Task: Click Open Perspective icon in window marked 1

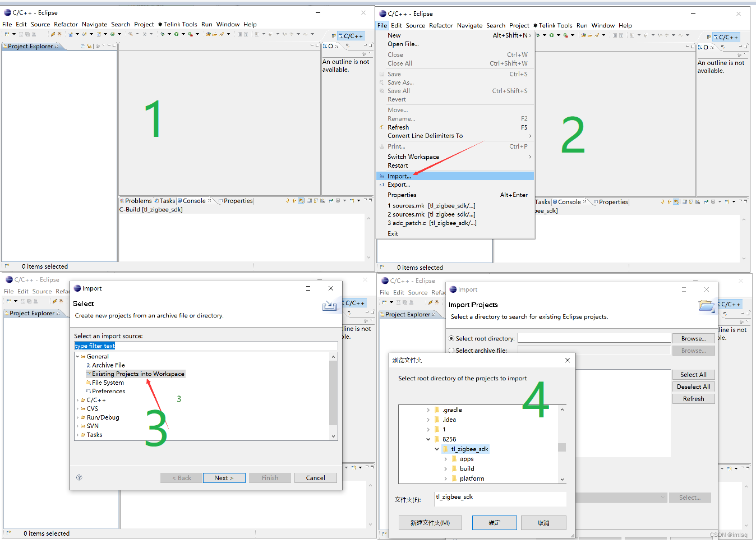Action: (x=334, y=36)
